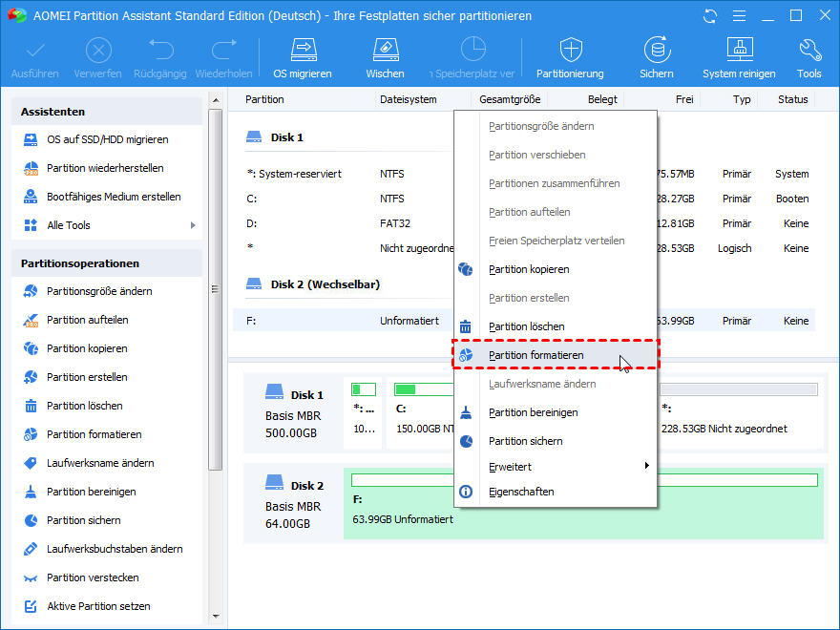Open Eigenschaften from context menu
840x630 pixels.
click(x=520, y=492)
